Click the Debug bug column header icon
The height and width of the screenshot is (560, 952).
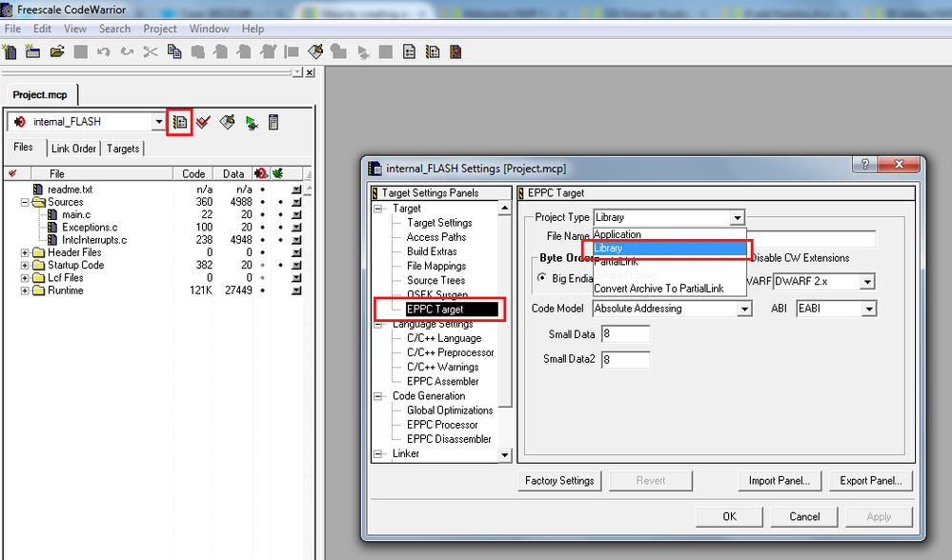277,173
